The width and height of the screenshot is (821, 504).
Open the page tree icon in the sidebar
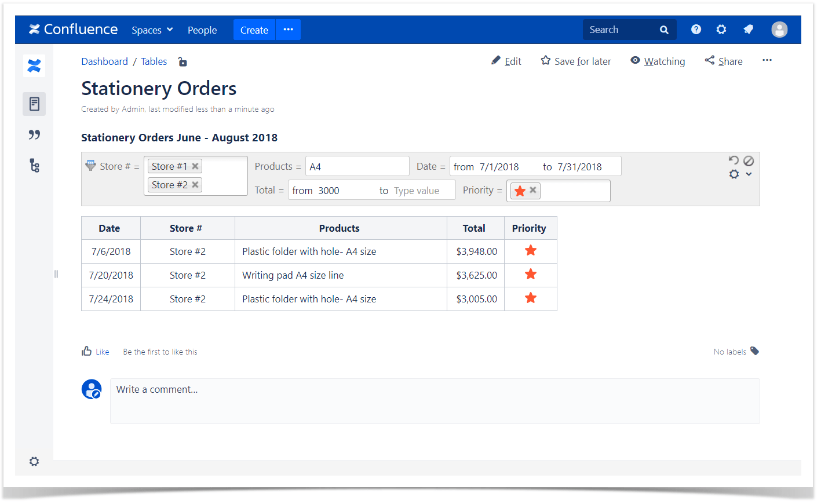34,165
